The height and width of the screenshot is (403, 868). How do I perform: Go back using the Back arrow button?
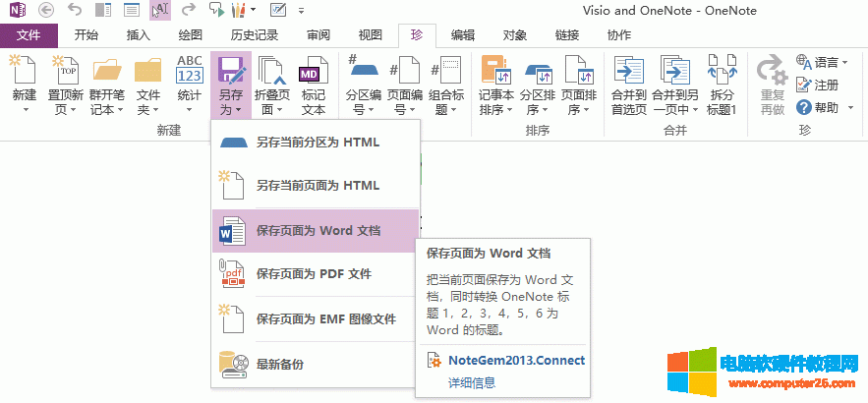[x=46, y=10]
